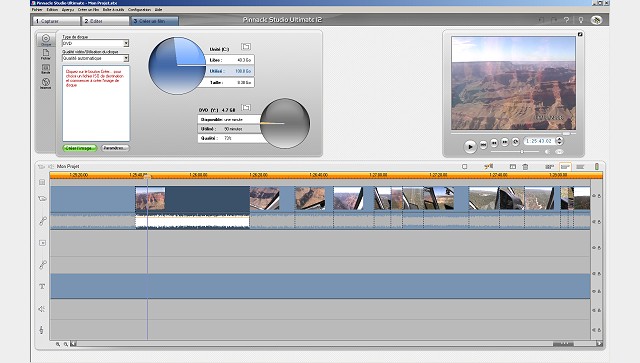Click the undo icon in top bar

541,20
